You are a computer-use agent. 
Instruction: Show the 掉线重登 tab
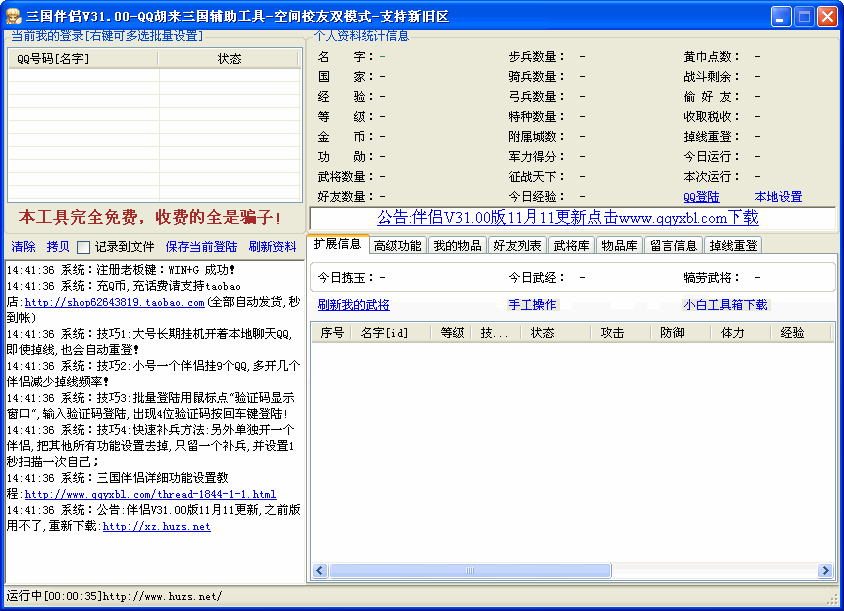tap(733, 245)
